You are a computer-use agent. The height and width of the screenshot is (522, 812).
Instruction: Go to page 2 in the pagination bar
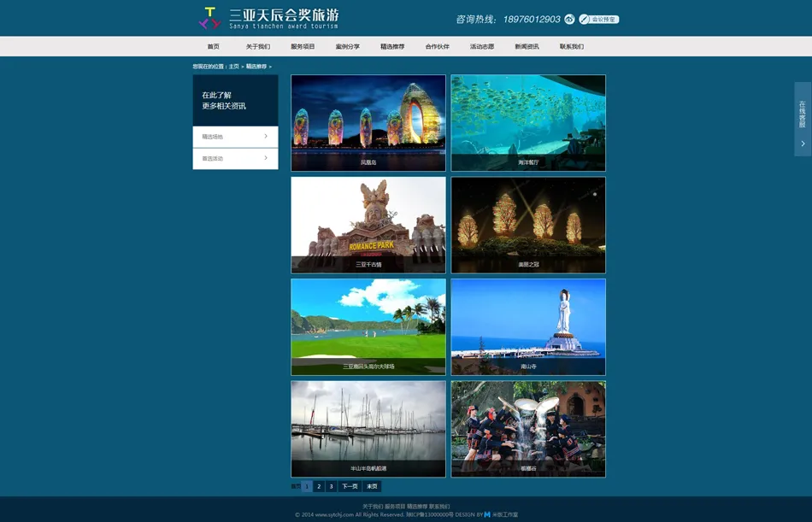pyautogui.click(x=318, y=485)
